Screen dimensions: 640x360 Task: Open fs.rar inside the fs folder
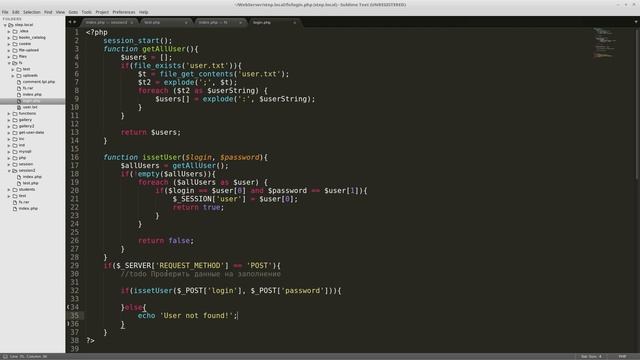tap(28, 88)
